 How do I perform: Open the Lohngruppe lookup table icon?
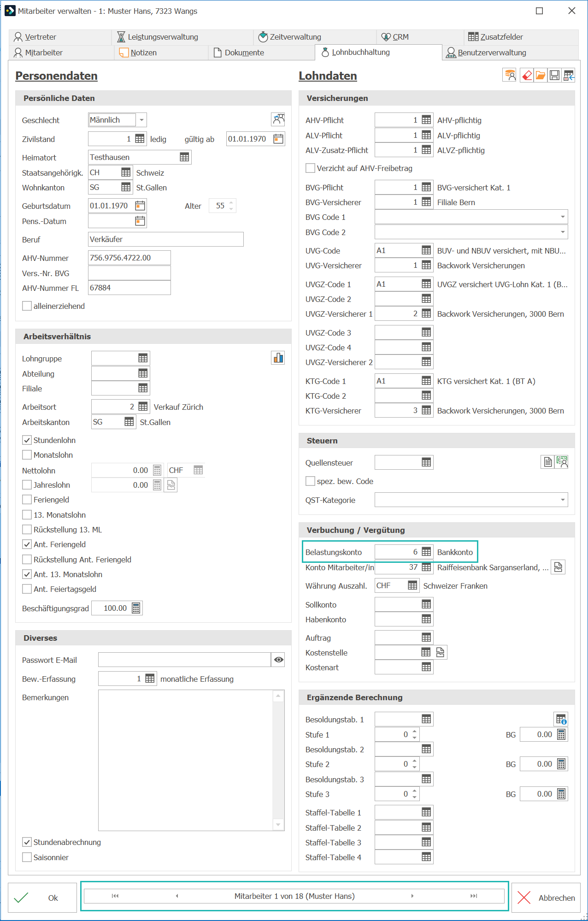143,358
